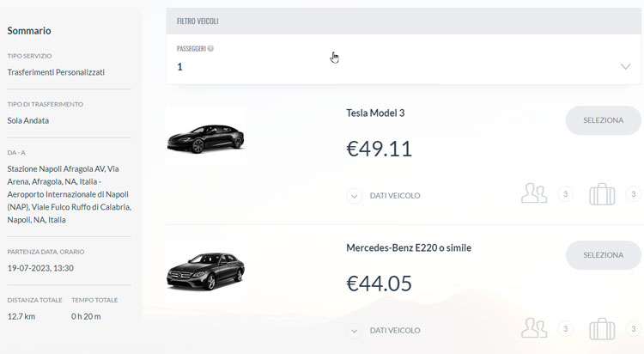This screenshot has height=354, width=644.
Task: Click Mercedes luggage count badge 3
Action: pos(634,329)
